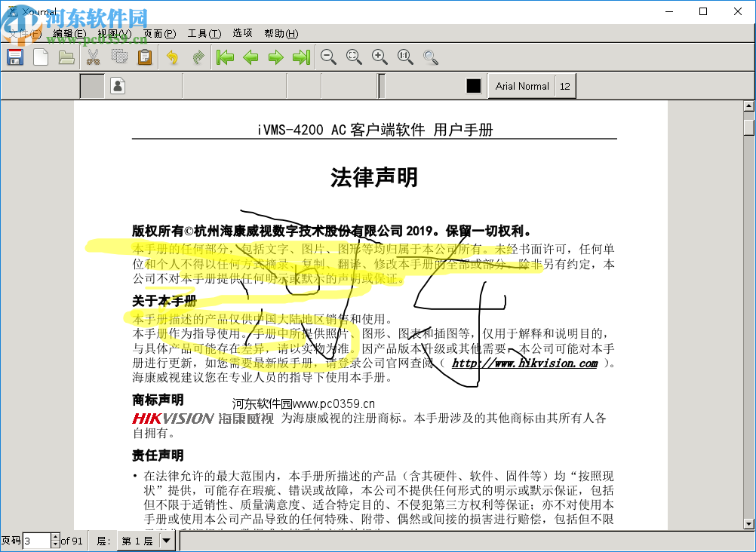Cut the selection with the scissors icon
The width and height of the screenshot is (756, 552).
(93, 57)
